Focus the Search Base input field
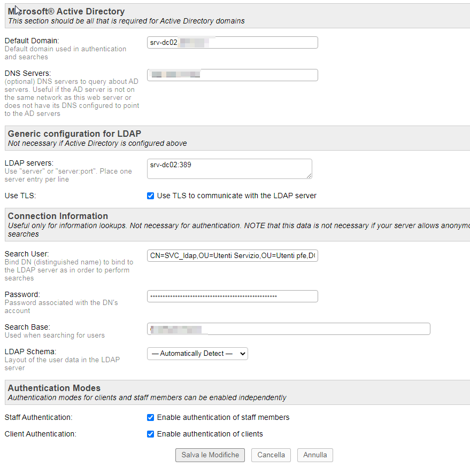Viewport: 470px width, 476px height. pos(288,329)
